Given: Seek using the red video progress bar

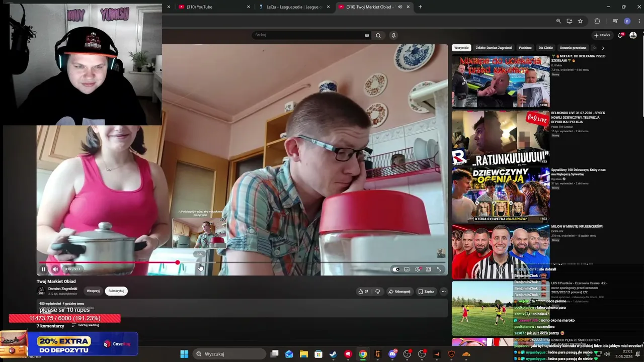Looking at the screenshot, I should pyautogui.click(x=242, y=262).
